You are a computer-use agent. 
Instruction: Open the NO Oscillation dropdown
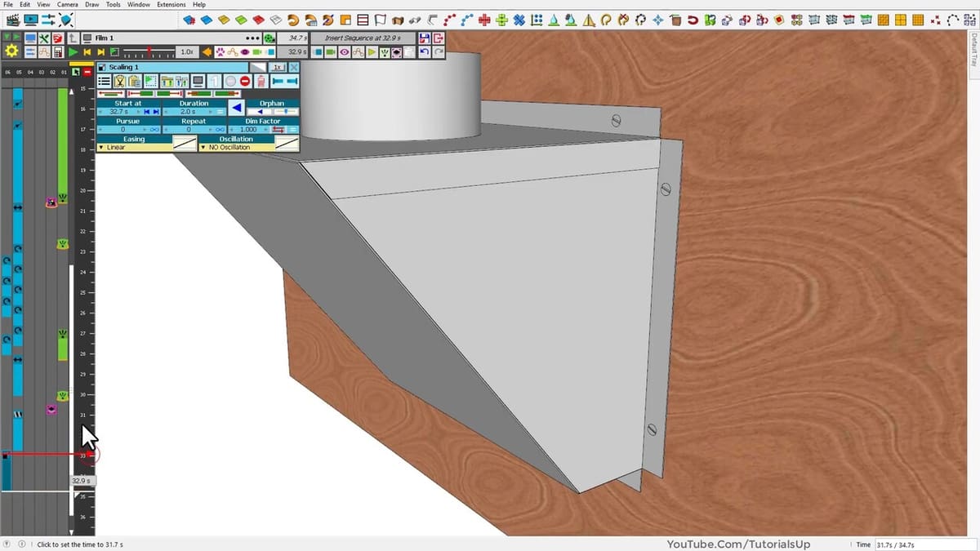pyautogui.click(x=237, y=147)
